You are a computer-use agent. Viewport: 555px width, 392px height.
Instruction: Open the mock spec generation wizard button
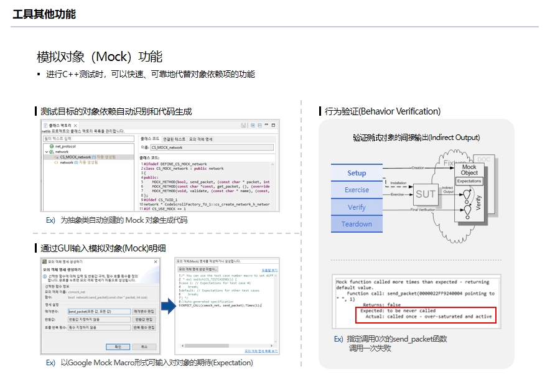(198, 269)
